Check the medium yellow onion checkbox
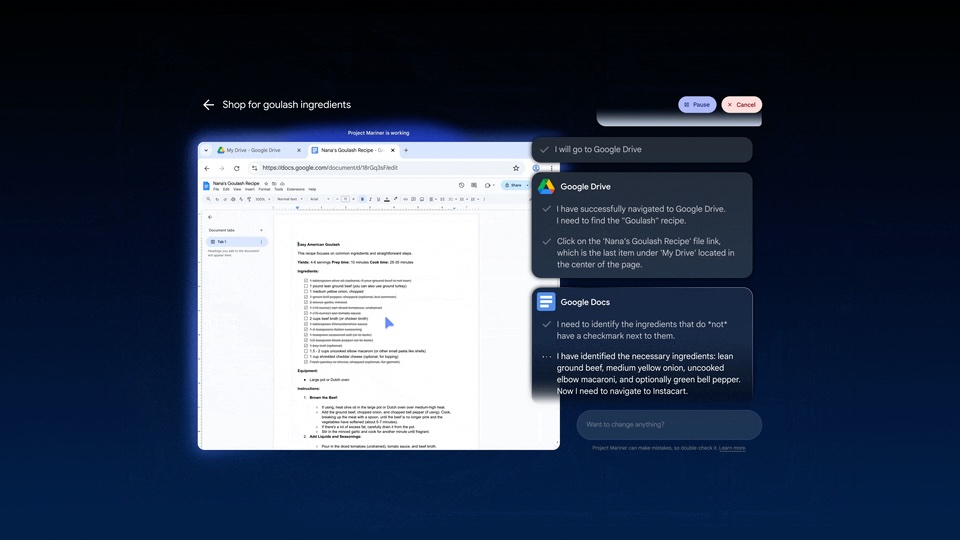 click(306, 292)
